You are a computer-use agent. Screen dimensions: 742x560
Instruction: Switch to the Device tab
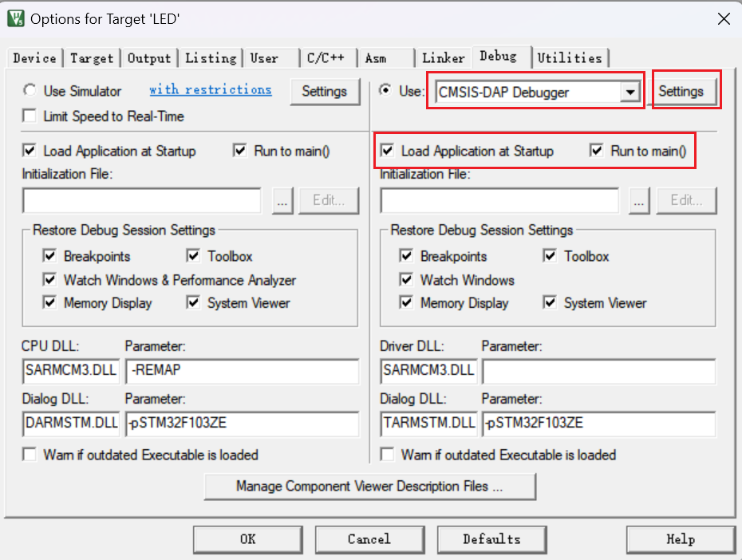(34, 58)
